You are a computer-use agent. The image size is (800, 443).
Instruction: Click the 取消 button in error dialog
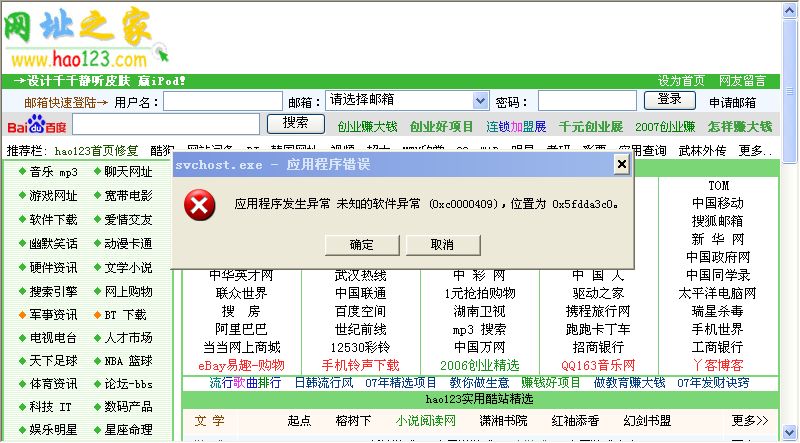point(442,245)
